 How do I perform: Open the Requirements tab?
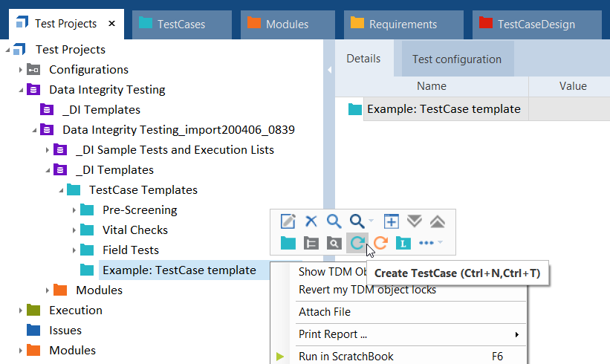click(403, 25)
